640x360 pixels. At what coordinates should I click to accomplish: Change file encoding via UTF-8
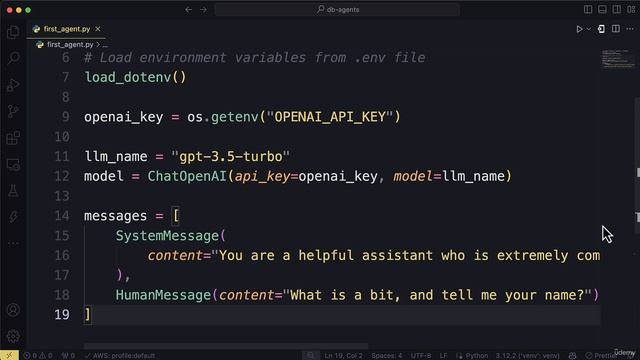coord(421,356)
